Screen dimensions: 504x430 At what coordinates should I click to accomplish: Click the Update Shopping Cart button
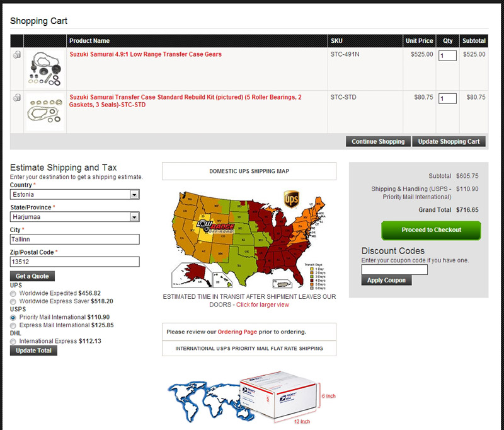pos(449,141)
